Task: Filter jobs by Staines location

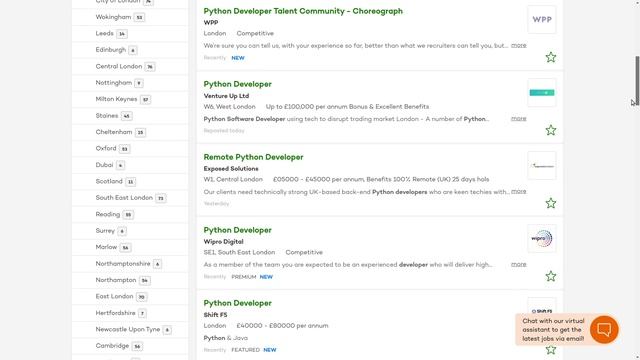Action: (107, 116)
